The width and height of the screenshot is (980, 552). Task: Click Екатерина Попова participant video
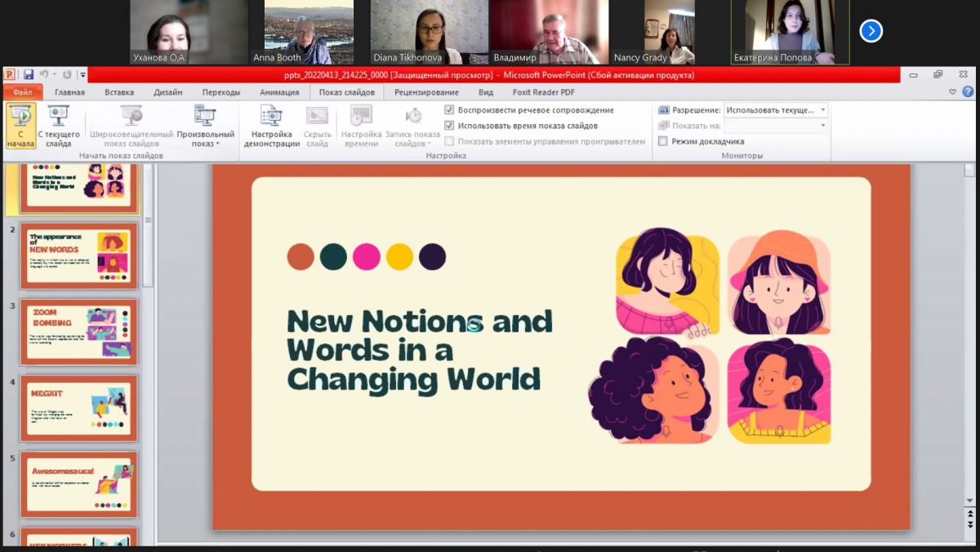790,32
